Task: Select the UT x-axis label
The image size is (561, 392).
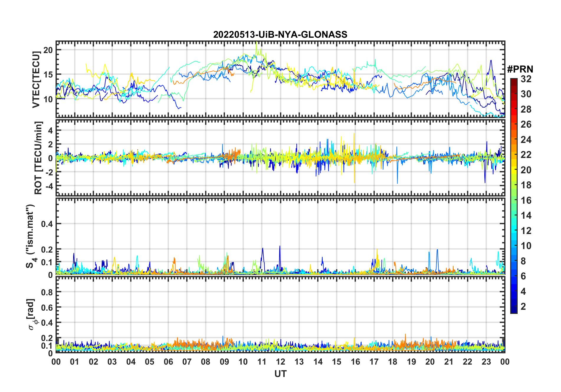Action: tap(280, 374)
